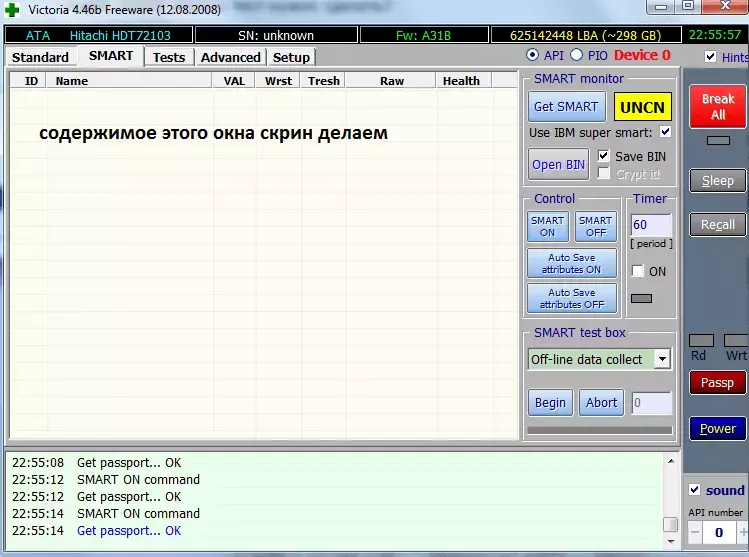Click the log scroll down arrow
Screen dimensions: 749x557
pyautogui.click(x=671, y=541)
